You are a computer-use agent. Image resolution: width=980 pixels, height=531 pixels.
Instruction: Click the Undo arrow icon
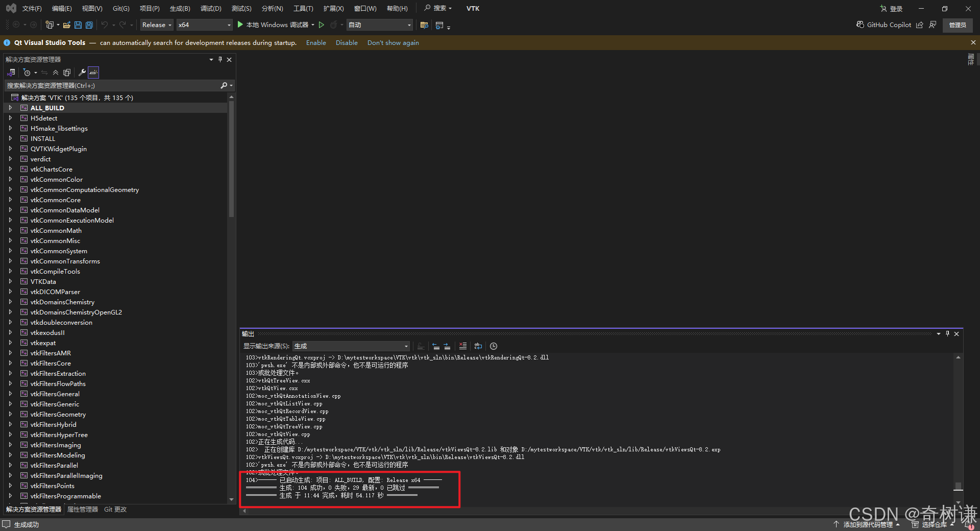pos(105,25)
